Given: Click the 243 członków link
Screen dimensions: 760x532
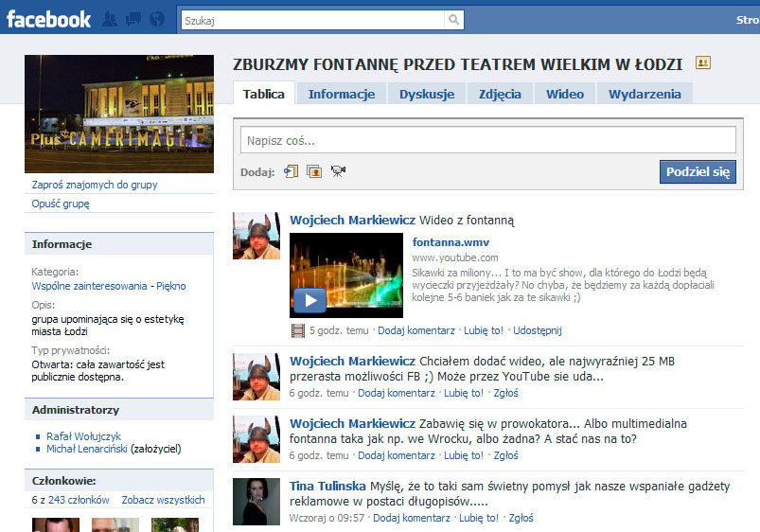Looking at the screenshot, I should click(x=79, y=500).
